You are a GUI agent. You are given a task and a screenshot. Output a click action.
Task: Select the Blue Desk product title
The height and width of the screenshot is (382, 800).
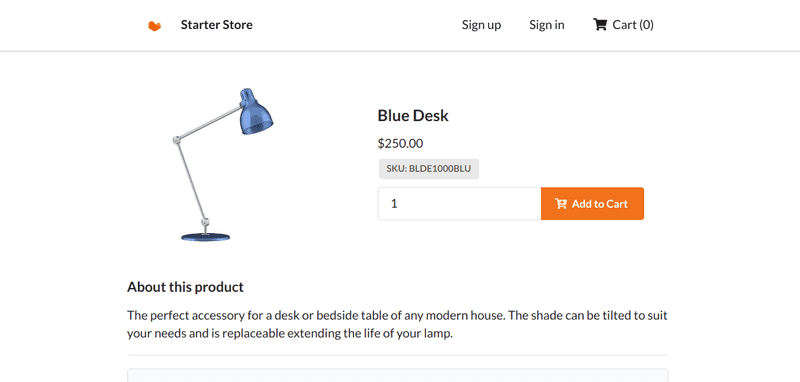413,116
